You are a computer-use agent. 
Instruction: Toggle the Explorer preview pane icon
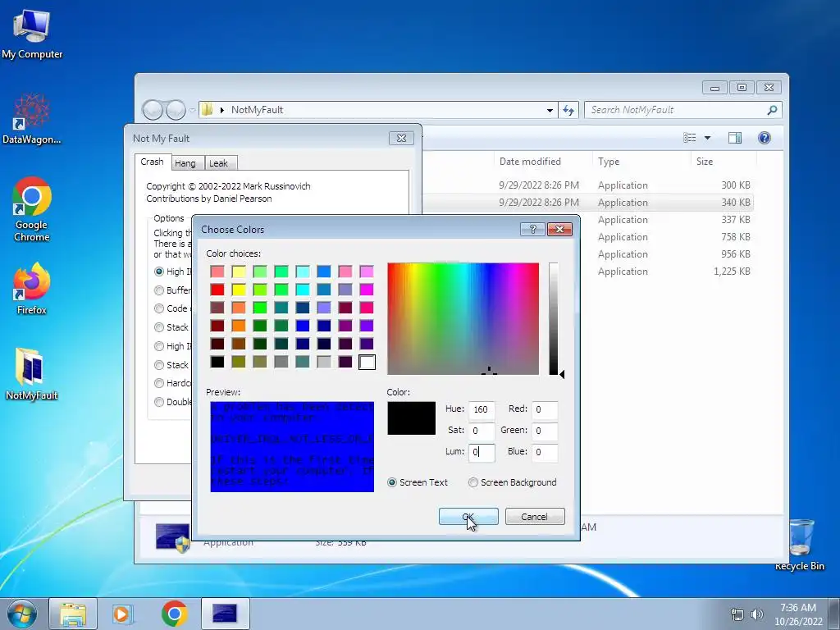tap(735, 138)
